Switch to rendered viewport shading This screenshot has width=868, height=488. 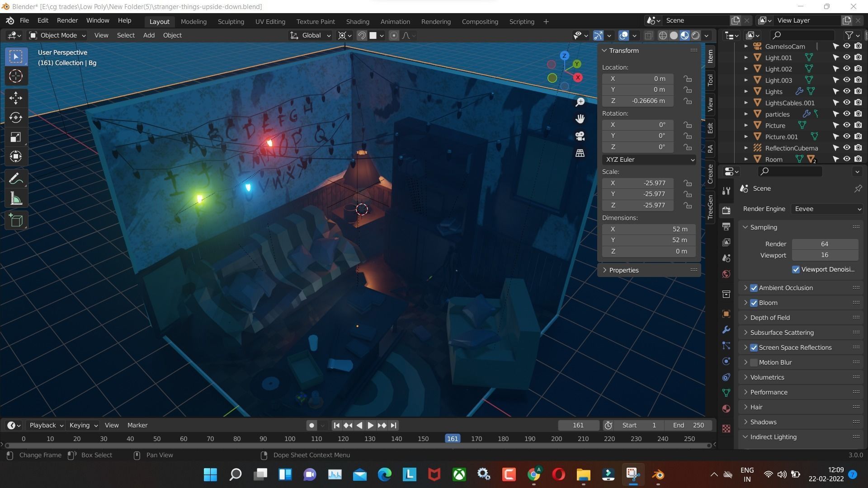point(696,35)
